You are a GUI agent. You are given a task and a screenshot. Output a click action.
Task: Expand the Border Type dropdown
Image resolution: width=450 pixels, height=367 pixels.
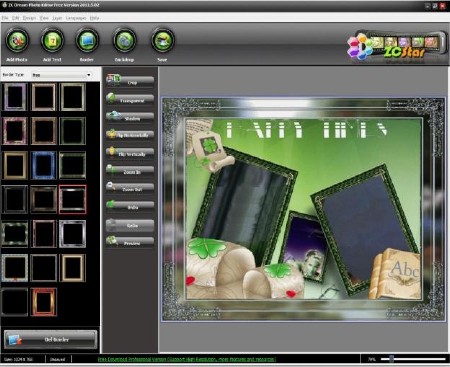(61, 75)
